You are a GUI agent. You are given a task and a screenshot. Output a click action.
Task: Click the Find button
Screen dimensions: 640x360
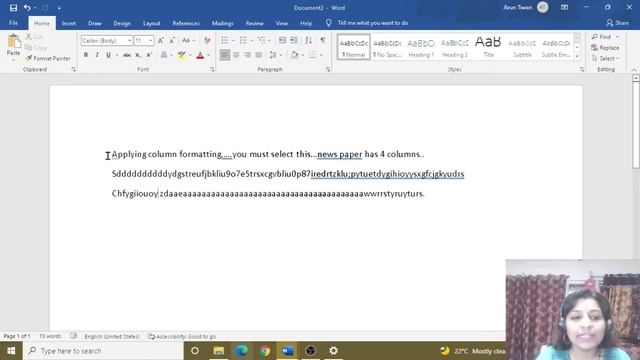point(603,37)
